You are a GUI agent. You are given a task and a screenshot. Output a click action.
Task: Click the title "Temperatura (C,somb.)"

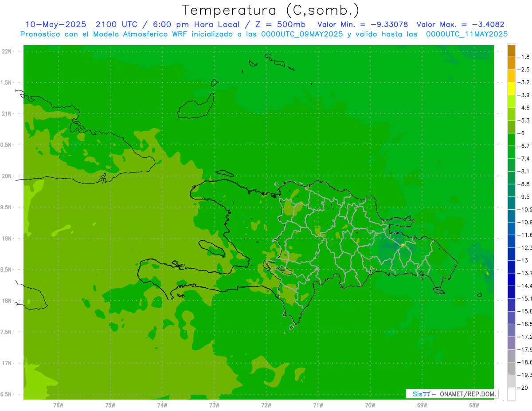pyautogui.click(x=271, y=10)
